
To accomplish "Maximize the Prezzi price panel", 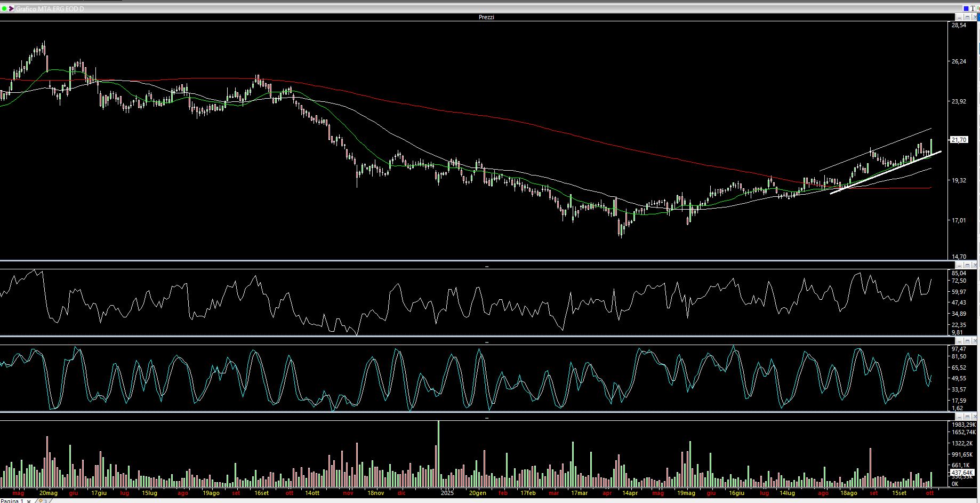I will (967, 18).
